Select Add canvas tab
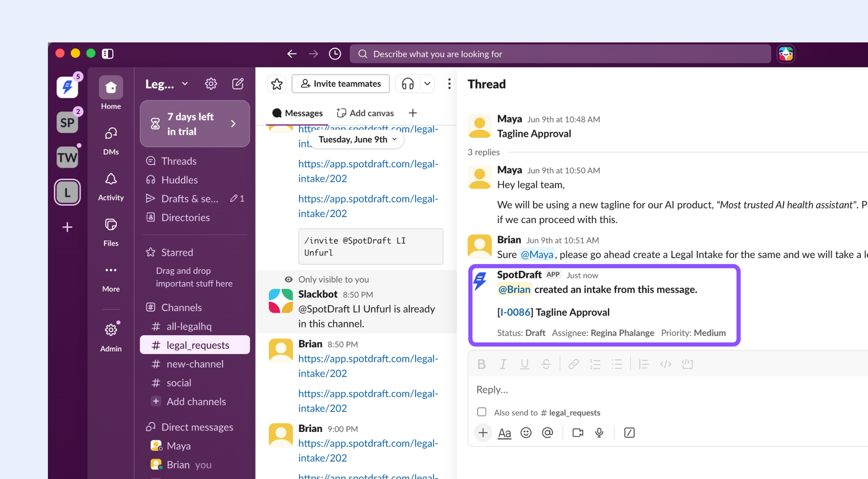The image size is (868, 479). pos(365,113)
